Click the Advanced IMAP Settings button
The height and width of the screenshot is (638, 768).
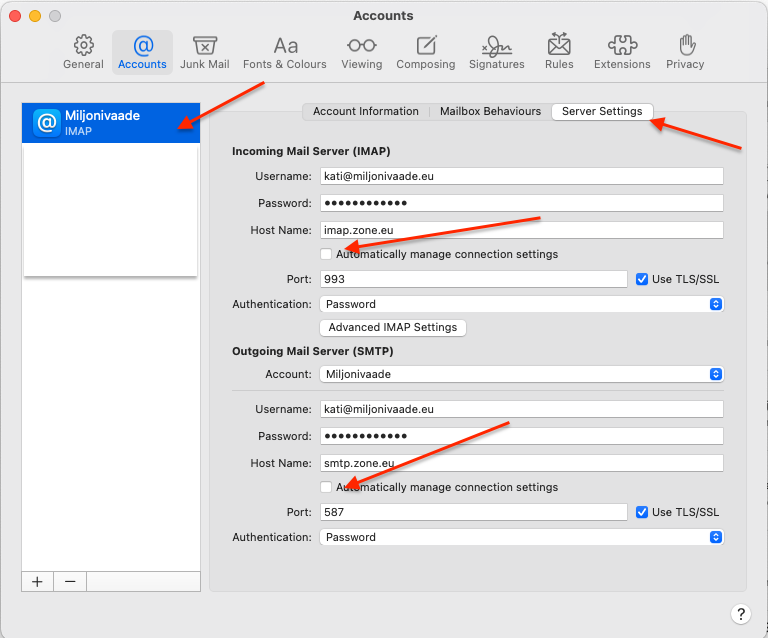pos(392,327)
